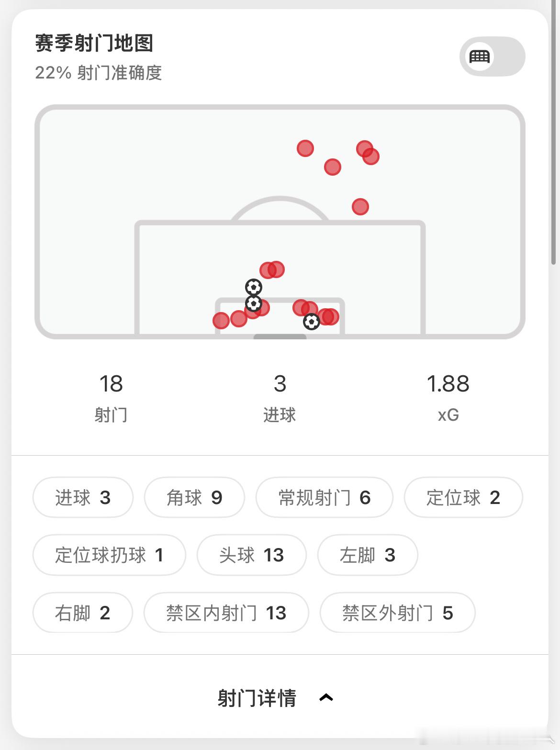Viewport: 560px width, 750px height.
Task: Choose the 禁区内射门 13 chip
Action: coord(226,613)
